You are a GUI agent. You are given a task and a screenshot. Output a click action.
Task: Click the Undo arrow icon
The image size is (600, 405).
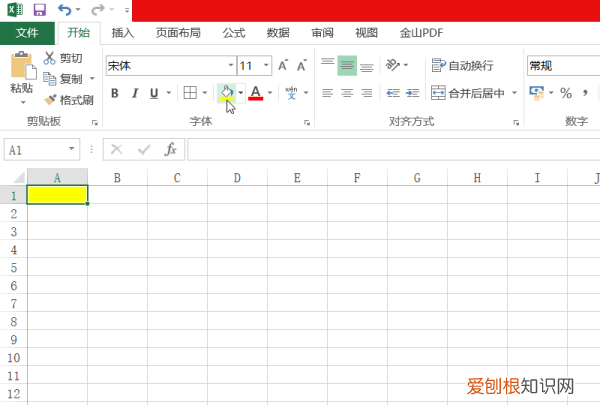65,10
